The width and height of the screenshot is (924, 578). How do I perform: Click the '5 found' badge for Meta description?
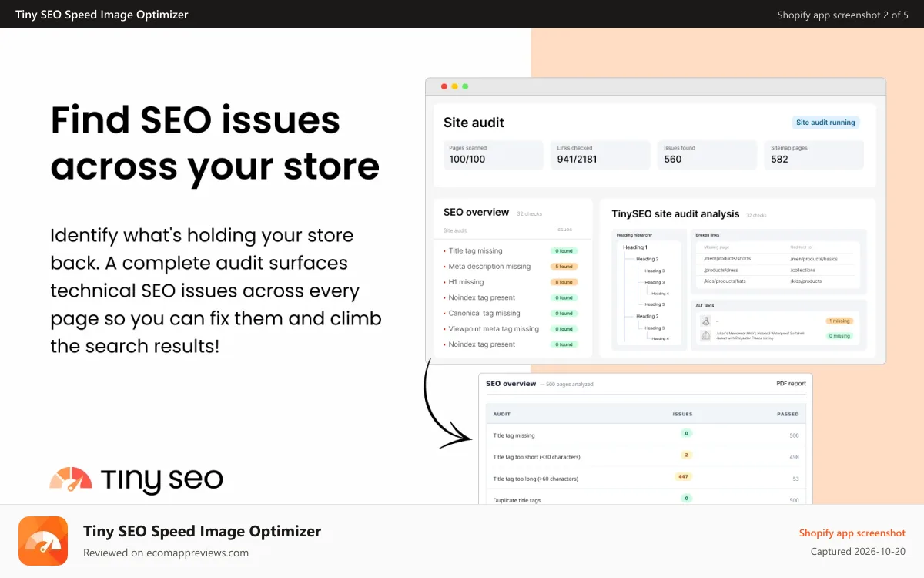pyautogui.click(x=564, y=267)
